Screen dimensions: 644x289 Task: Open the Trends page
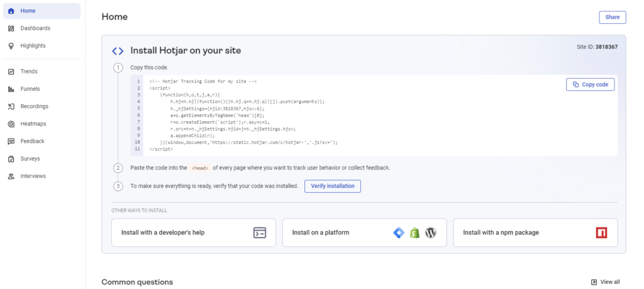(x=42, y=72)
